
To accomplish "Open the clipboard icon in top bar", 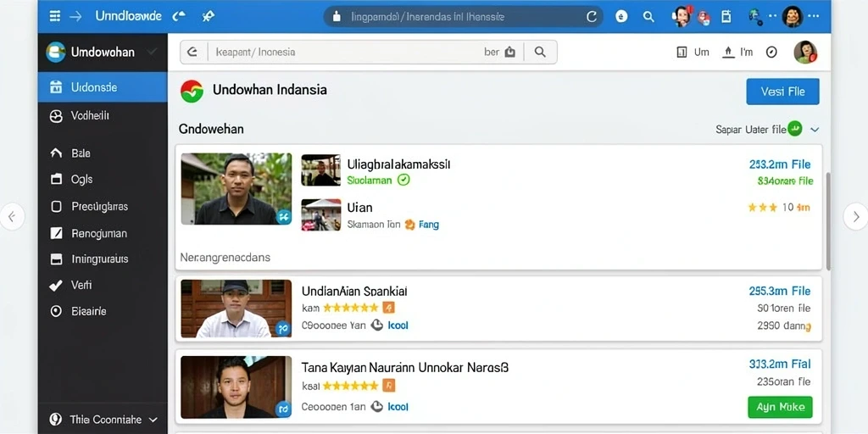I will pos(726,17).
